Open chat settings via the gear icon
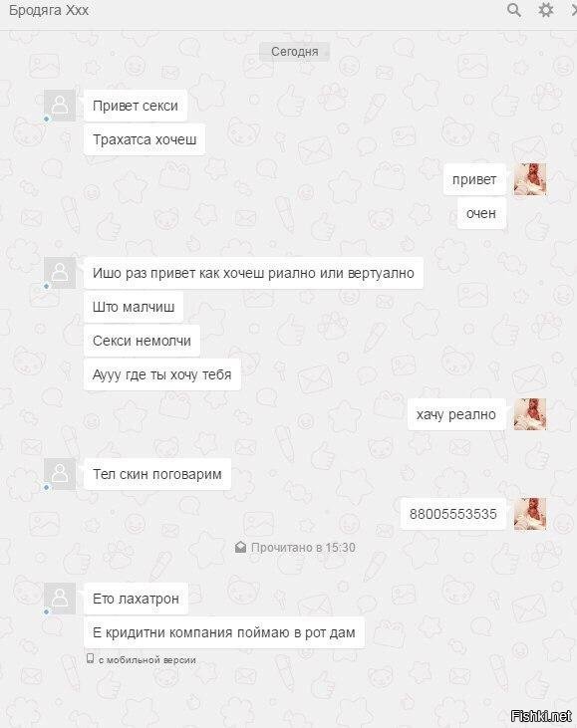Image resolution: width=577 pixels, height=728 pixels. pos(545,10)
